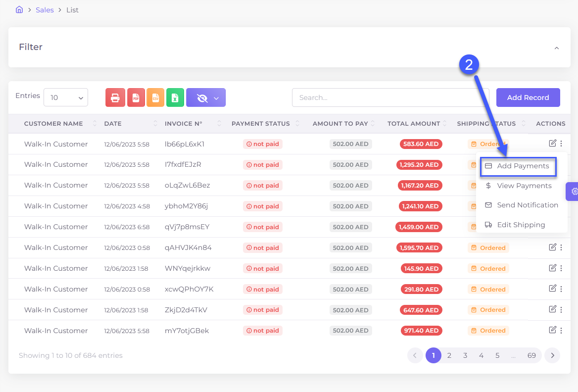Go to the previous page arrow

point(415,355)
